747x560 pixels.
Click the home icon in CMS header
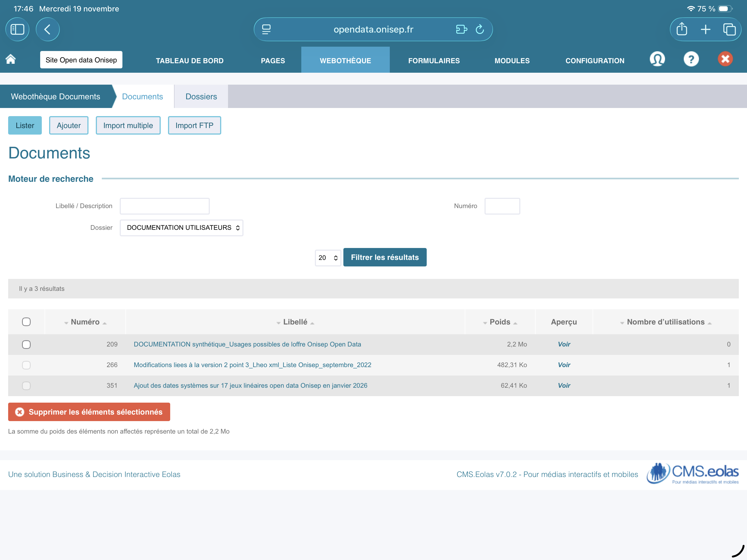pos(11,59)
